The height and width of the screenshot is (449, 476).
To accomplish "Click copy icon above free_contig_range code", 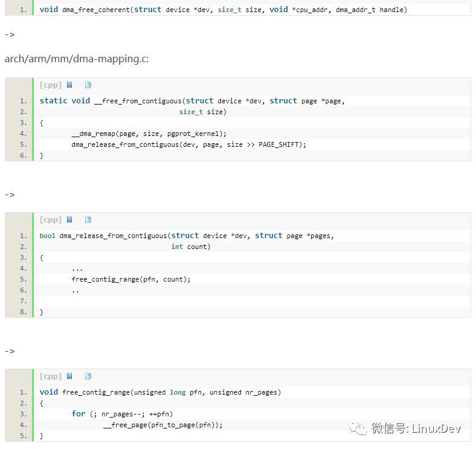I will coord(88,376).
